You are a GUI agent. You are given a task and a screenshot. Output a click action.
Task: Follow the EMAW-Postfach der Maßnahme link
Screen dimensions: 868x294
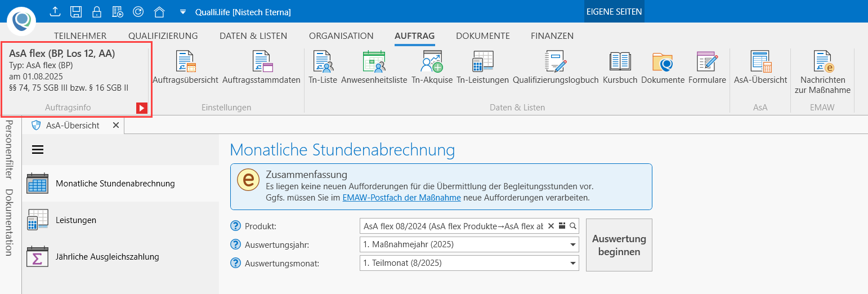coord(401,198)
